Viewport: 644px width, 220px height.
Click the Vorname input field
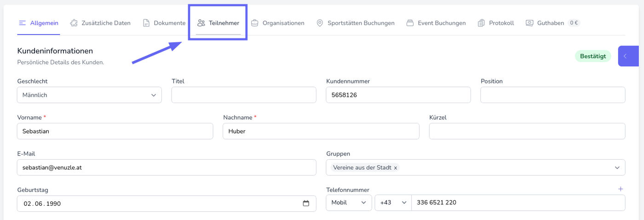click(115, 131)
